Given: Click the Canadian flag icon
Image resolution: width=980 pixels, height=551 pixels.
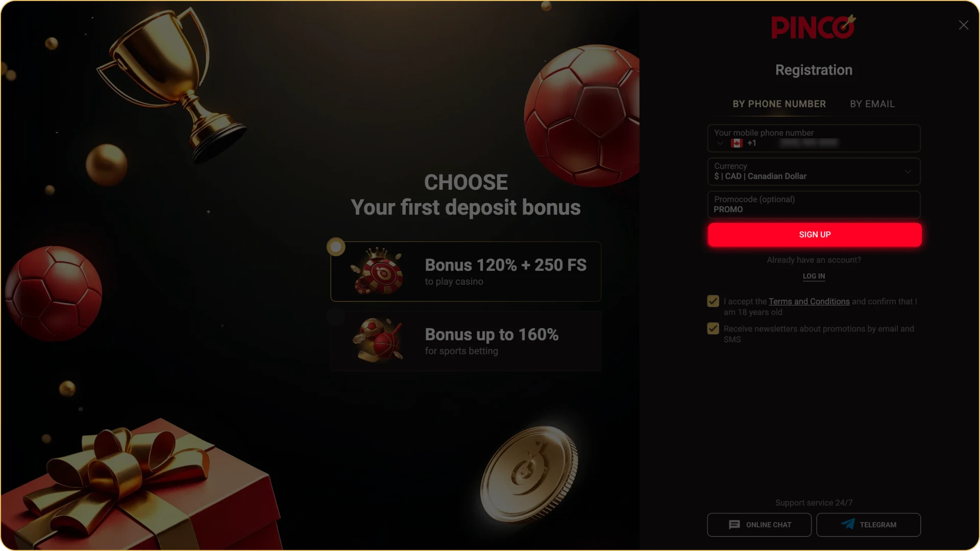Looking at the screenshot, I should [737, 143].
